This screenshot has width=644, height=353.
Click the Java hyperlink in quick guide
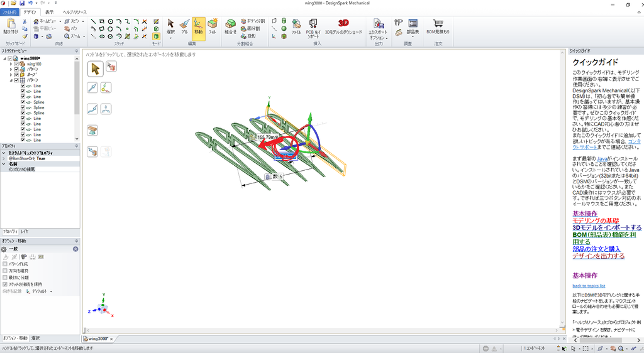click(602, 159)
